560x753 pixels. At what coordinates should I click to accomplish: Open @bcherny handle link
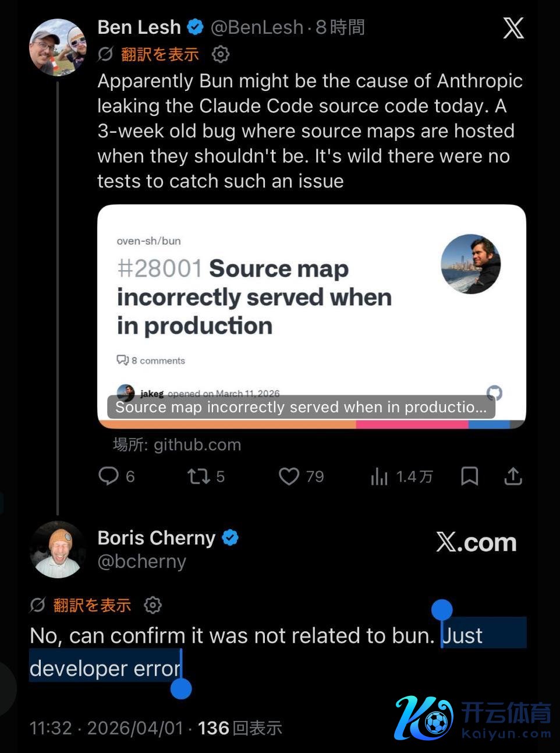(142, 561)
